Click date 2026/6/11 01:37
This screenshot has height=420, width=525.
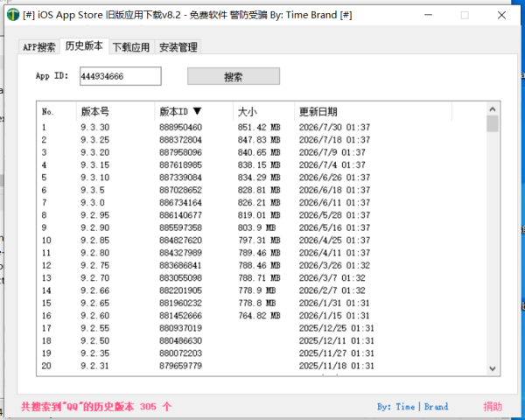[335, 203]
